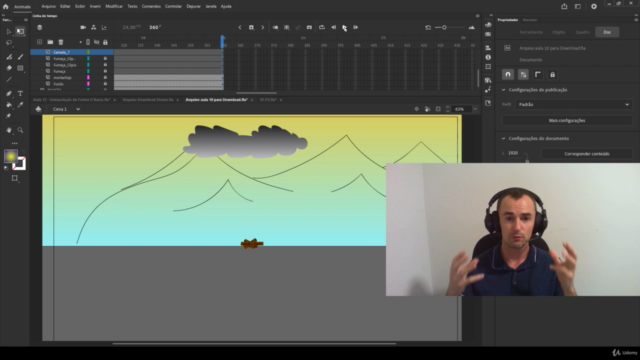Click the edit multiple frames icon
This screenshot has width=640, height=360.
tap(287, 27)
